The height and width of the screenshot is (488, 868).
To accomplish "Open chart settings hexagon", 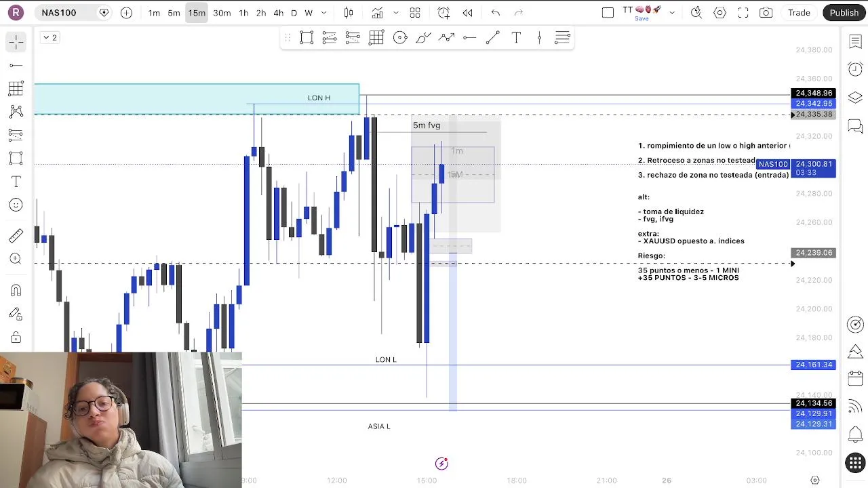I will [x=720, y=13].
